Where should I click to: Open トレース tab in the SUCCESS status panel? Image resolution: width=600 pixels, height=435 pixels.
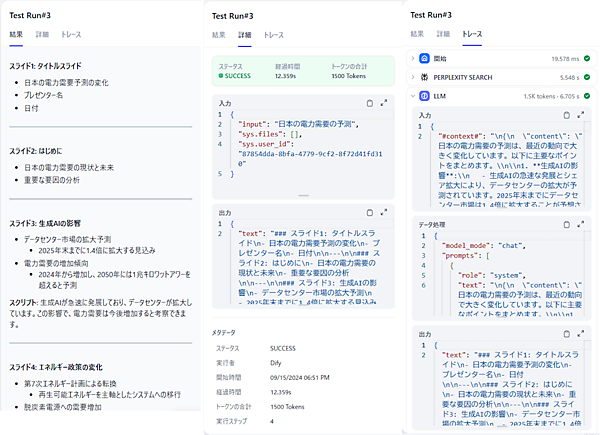(x=272, y=34)
